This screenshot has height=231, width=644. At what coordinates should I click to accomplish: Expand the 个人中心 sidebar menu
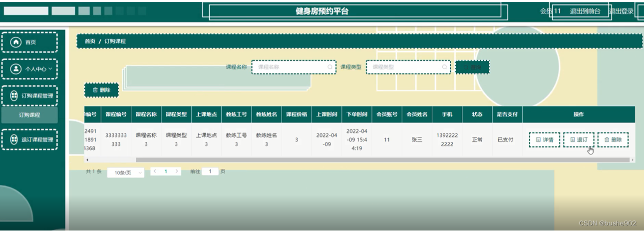29,69
